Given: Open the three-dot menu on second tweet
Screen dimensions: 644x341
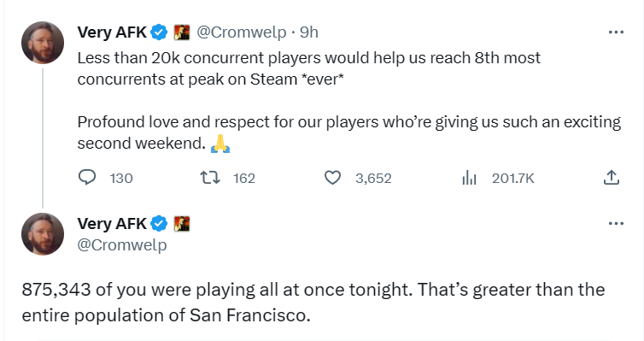Looking at the screenshot, I should click(616, 224).
